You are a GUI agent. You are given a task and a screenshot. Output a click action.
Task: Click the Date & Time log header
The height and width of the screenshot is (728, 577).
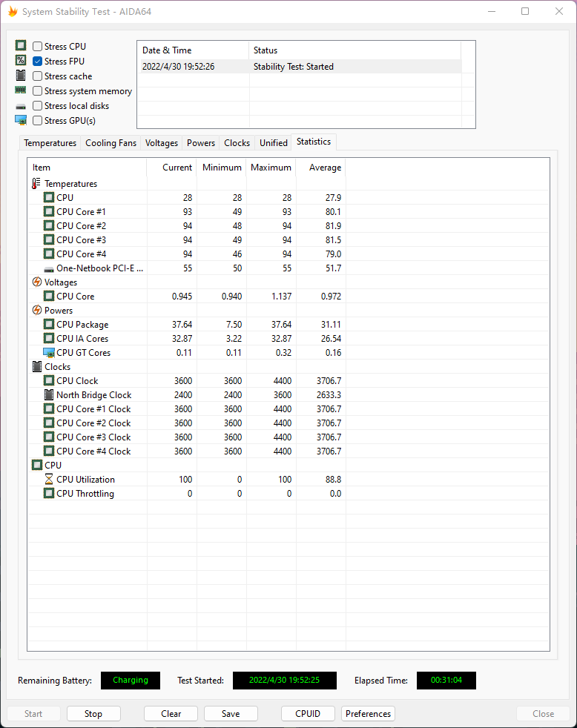[x=194, y=50]
